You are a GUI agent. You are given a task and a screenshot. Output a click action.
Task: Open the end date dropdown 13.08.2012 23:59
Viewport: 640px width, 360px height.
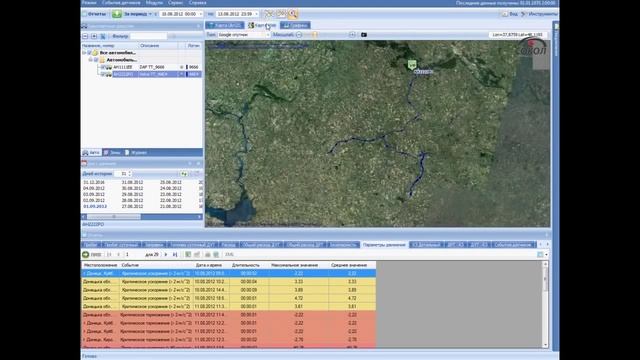click(256, 14)
